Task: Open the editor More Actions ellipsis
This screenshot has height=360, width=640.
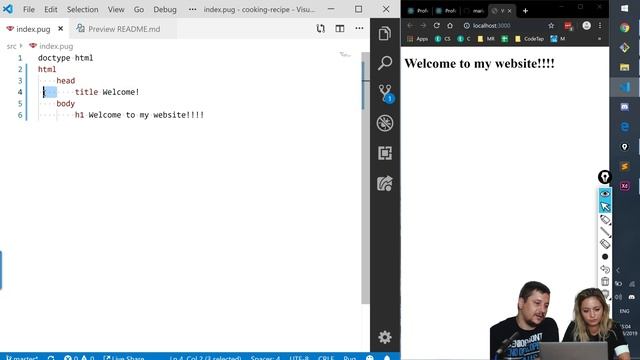Action: 359,29
